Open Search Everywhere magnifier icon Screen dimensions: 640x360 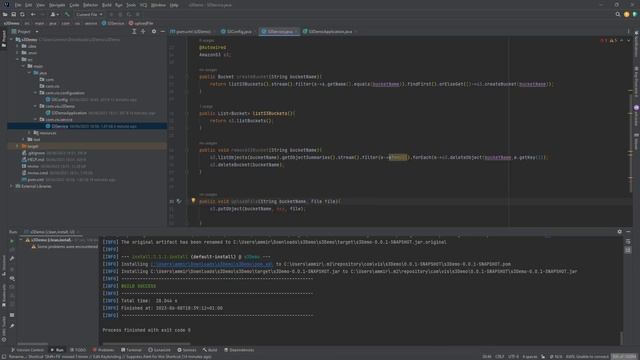(x=618, y=14)
